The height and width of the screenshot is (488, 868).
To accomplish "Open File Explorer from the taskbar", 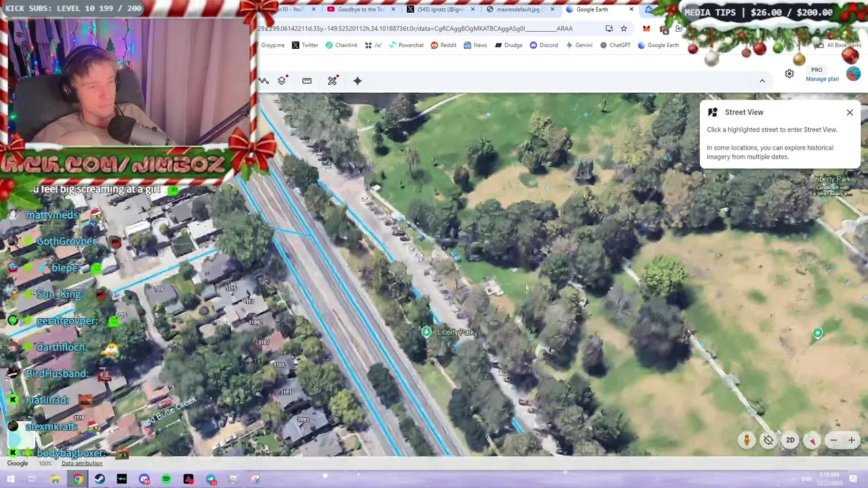I will point(56,479).
